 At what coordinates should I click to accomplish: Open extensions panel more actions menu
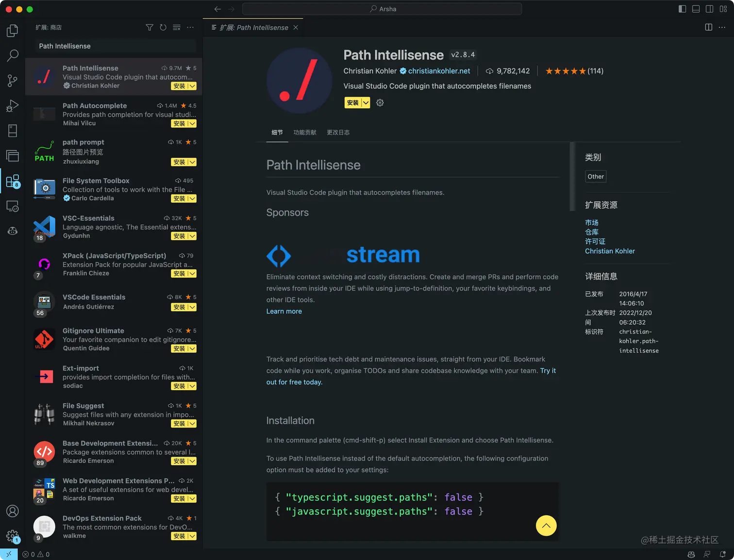pyautogui.click(x=190, y=28)
